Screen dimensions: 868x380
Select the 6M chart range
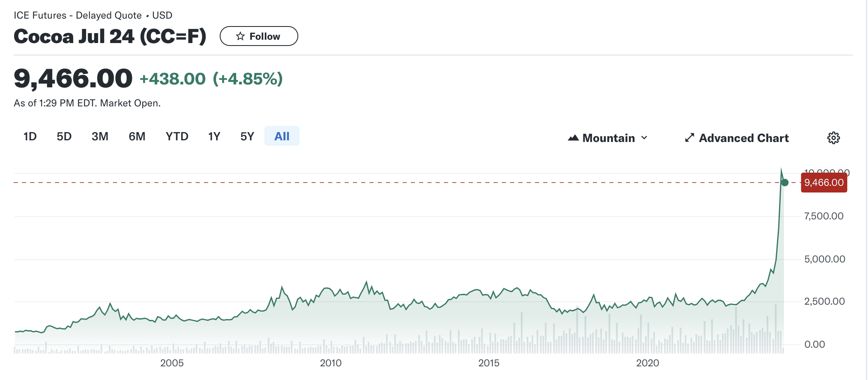tap(137, 136)
